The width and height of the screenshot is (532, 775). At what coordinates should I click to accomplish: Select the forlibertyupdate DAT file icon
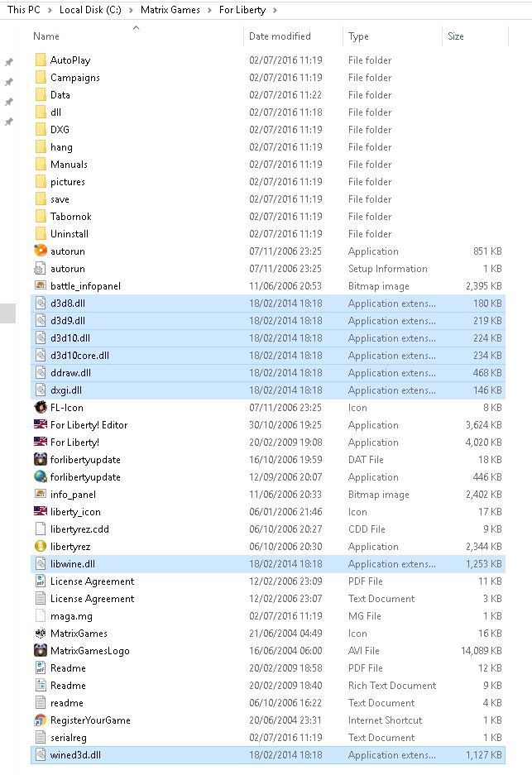click(x=41, y=459)
